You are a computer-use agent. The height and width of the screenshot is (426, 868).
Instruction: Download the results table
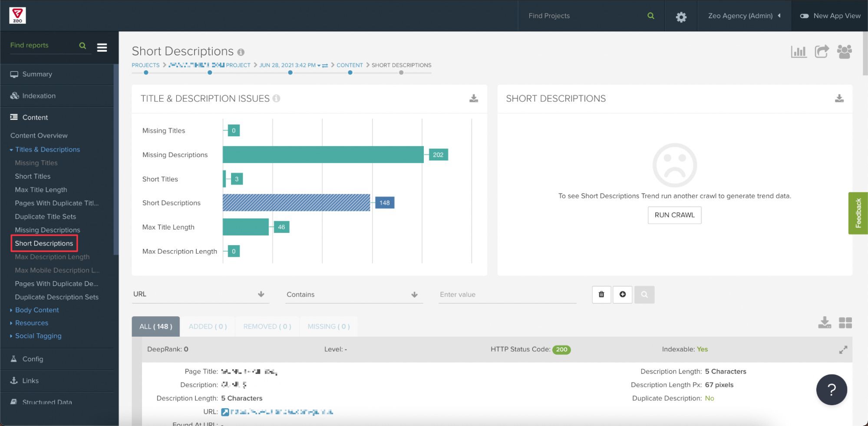[825, 322]
